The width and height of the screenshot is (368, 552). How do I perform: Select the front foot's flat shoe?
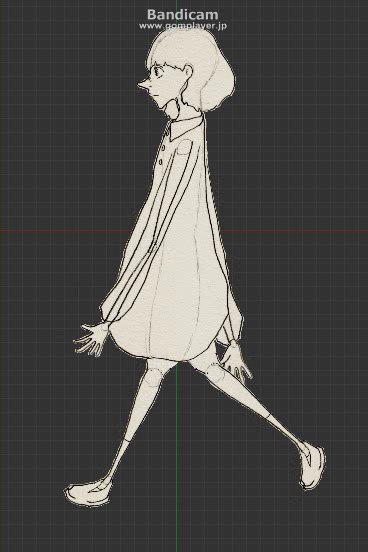(88, 493)
